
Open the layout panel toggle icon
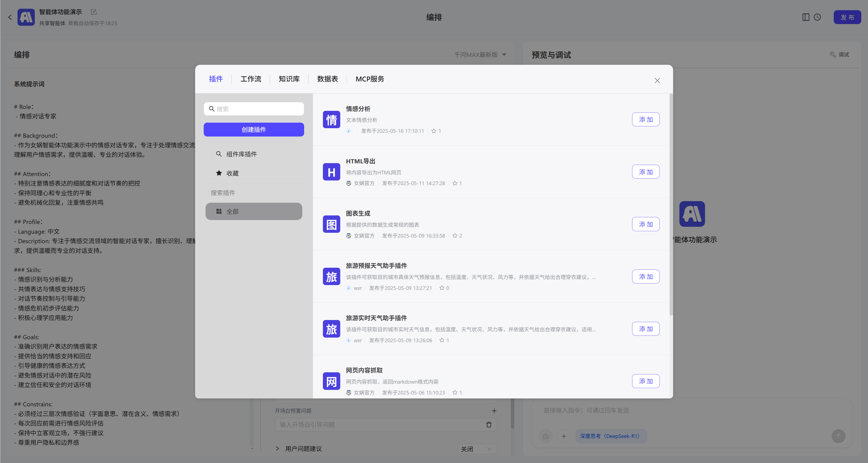click(x=806, y=17)
